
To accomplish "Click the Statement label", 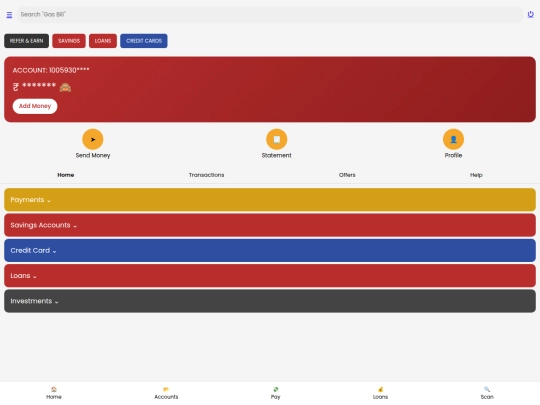I will tap(277, 155).
